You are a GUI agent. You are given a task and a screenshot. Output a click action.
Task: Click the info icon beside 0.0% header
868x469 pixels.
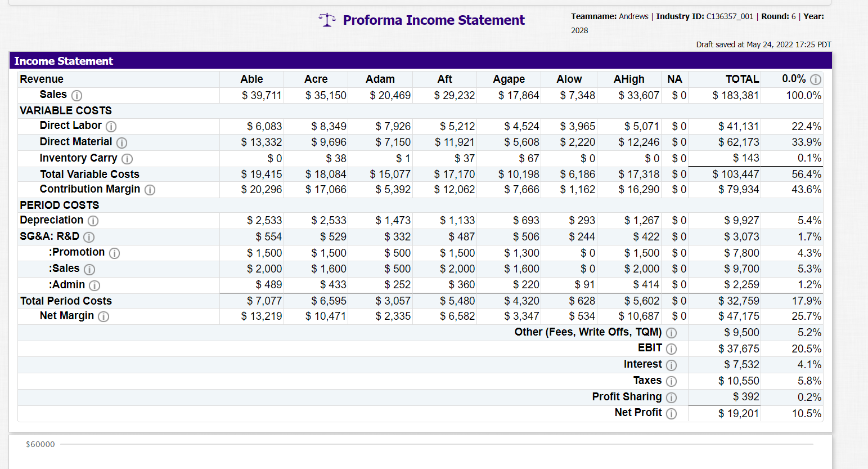tap(816, 79)
